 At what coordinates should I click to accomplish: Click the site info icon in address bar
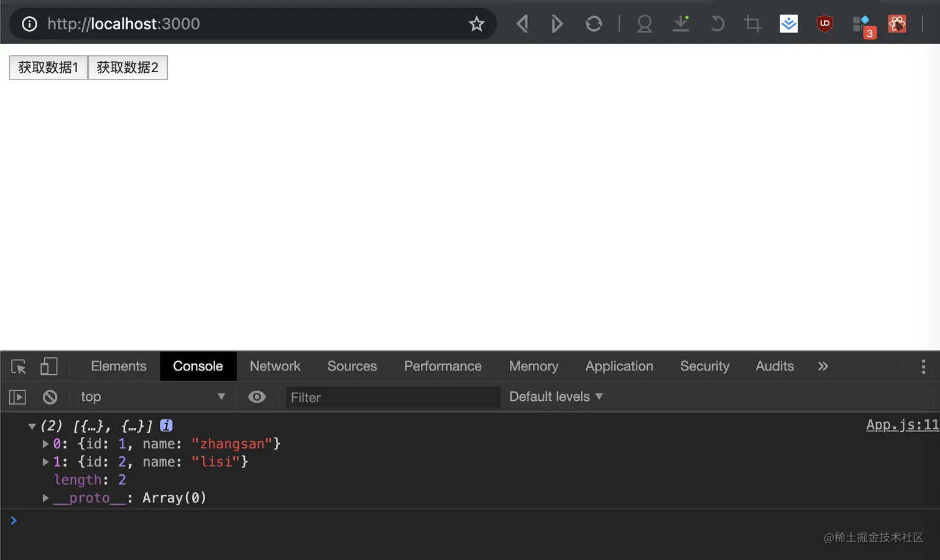tap(29, 24)
